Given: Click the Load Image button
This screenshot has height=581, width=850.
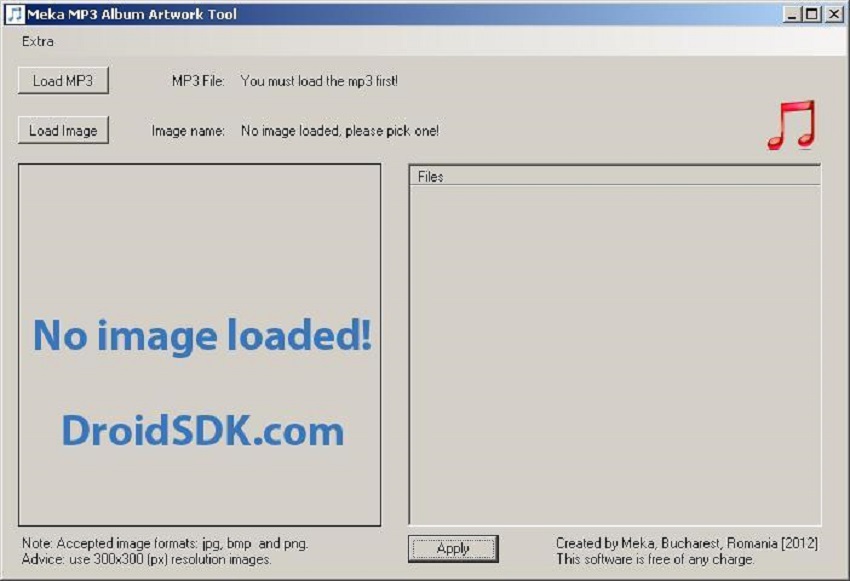Looking at the screenshot, I should click(63, 131).
